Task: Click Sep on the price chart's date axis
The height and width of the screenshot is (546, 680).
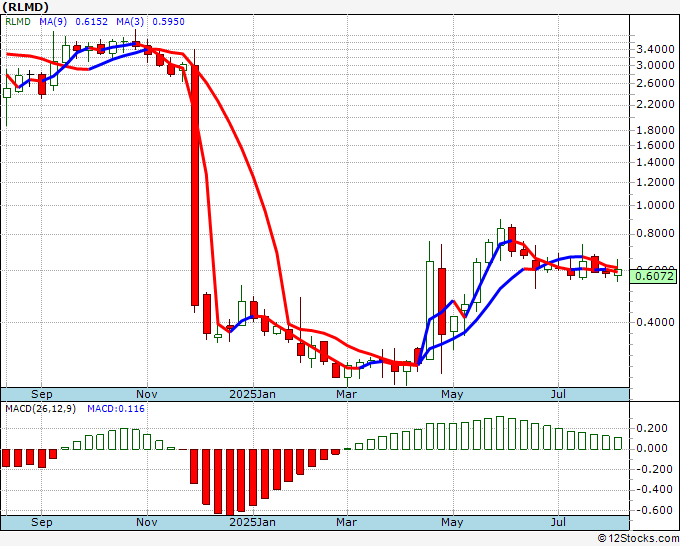Action: (x=42, y=394)
